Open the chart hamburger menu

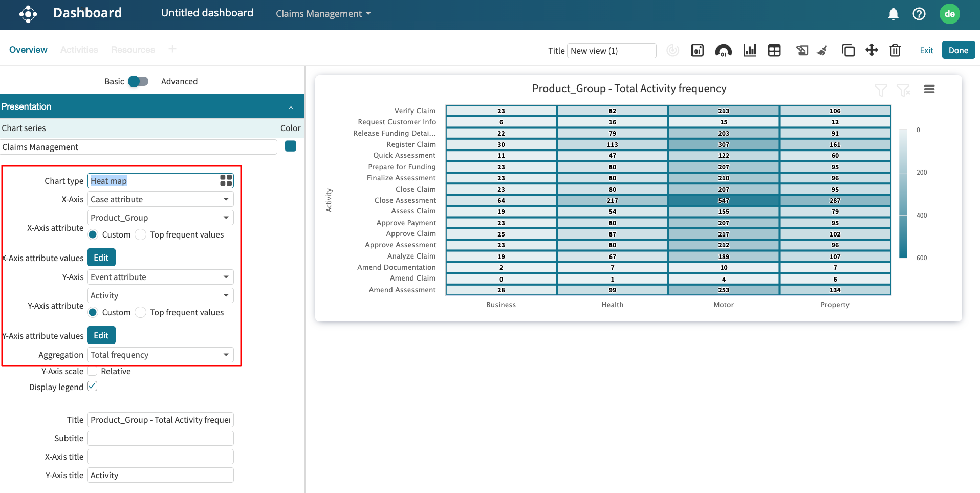(929, 89)
